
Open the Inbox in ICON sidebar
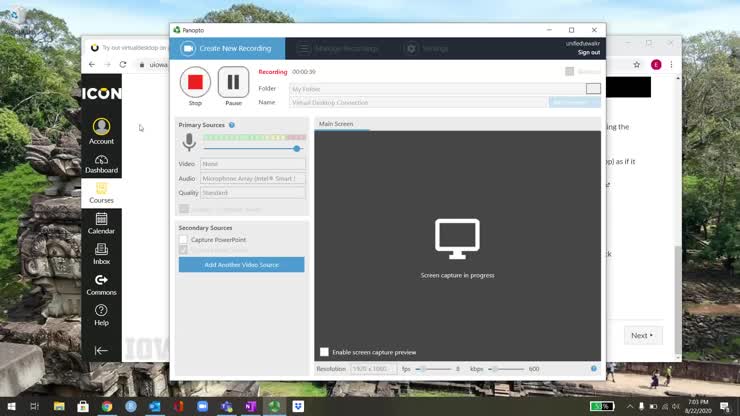[x=101, y=254]
